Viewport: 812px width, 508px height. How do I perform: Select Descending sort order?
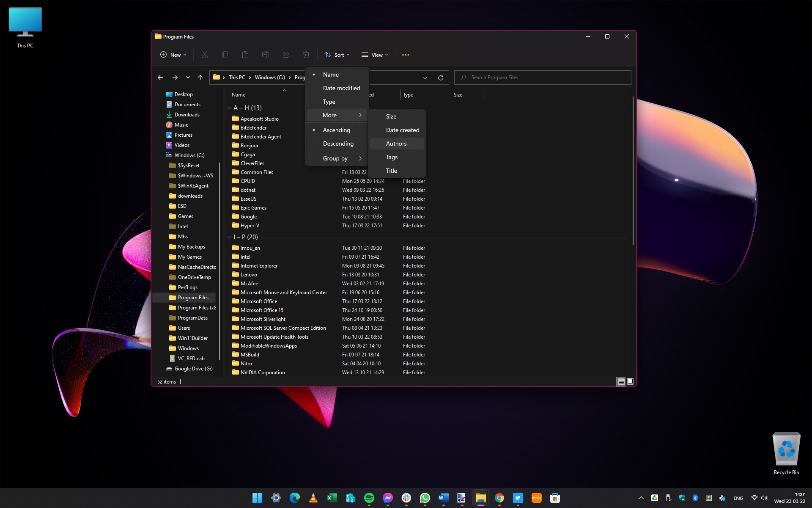point(338,144)
